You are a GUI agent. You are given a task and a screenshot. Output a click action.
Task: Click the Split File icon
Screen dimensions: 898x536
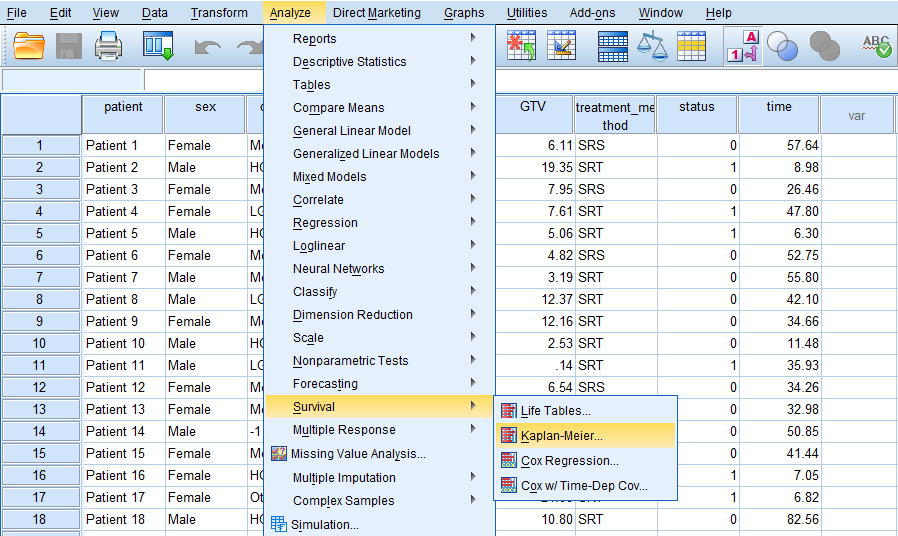(612, 46)
